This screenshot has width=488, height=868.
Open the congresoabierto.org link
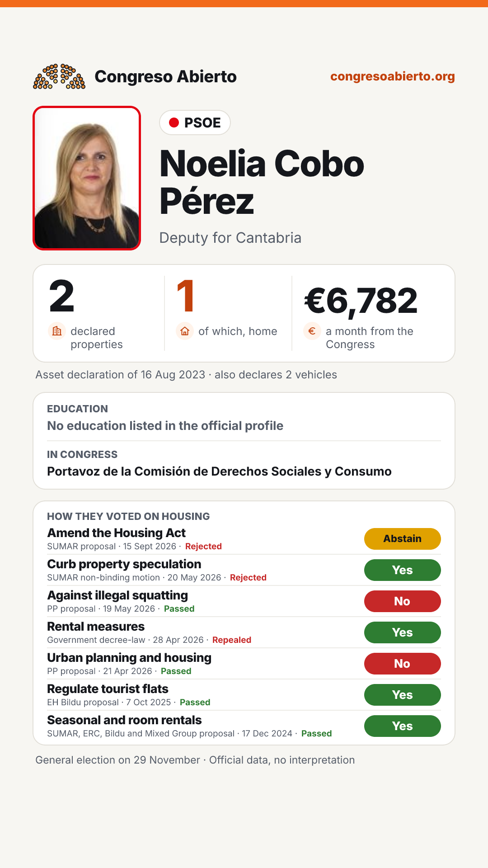point(393,76)
